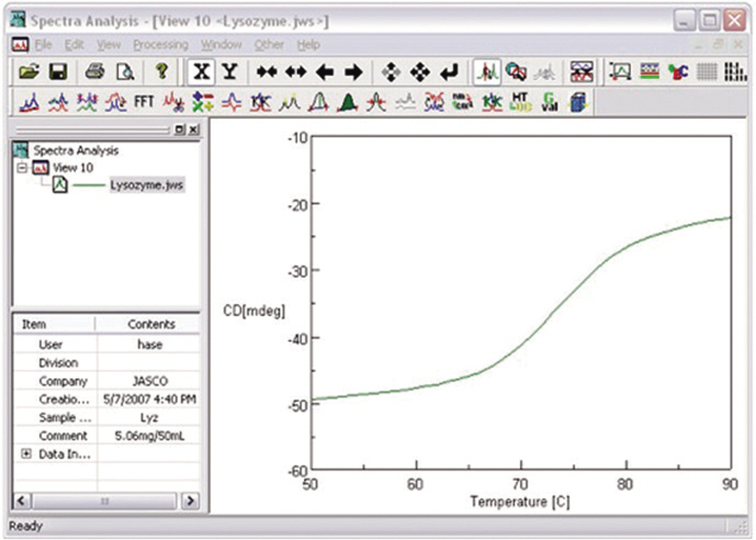Click the yellow question mark Help icon
This screenshot has width=756, height=540.
(x=161, y=73)
